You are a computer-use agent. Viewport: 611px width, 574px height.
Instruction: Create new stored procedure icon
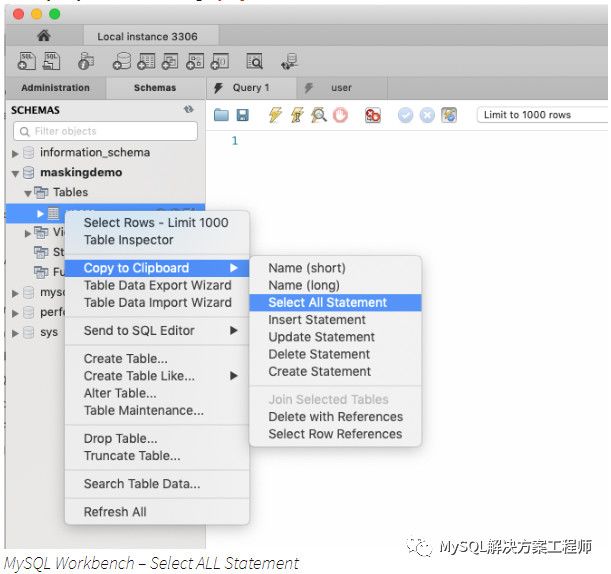click(x=195, y=61)
